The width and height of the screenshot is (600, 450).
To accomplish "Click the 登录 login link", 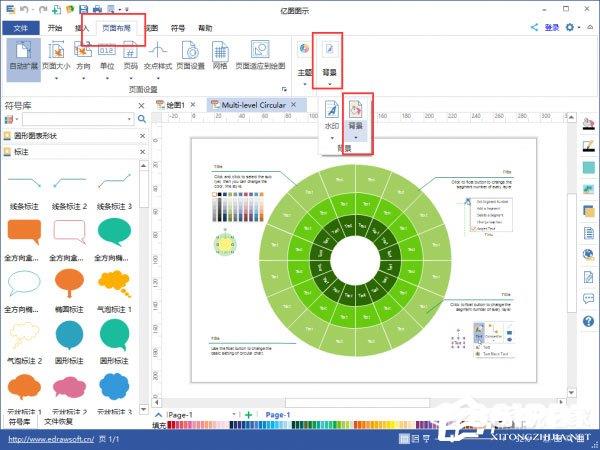I will 551,27.
